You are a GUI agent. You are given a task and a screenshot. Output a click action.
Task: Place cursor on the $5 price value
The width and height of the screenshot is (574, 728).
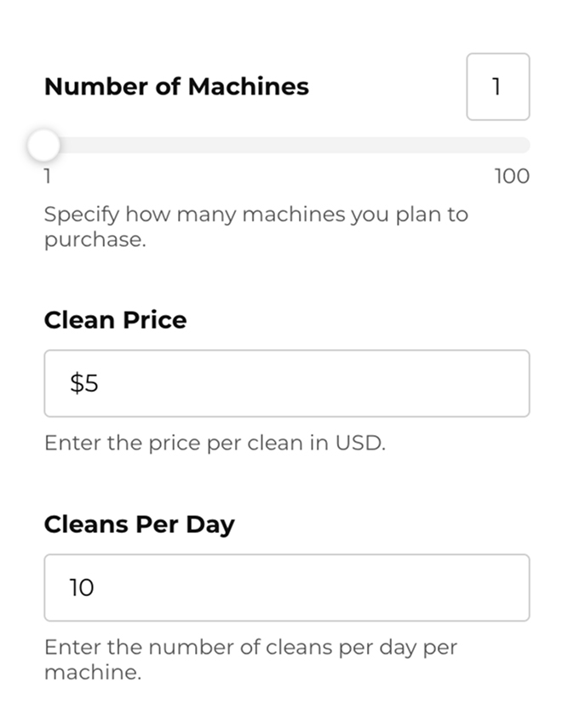[x=84, y=384]
